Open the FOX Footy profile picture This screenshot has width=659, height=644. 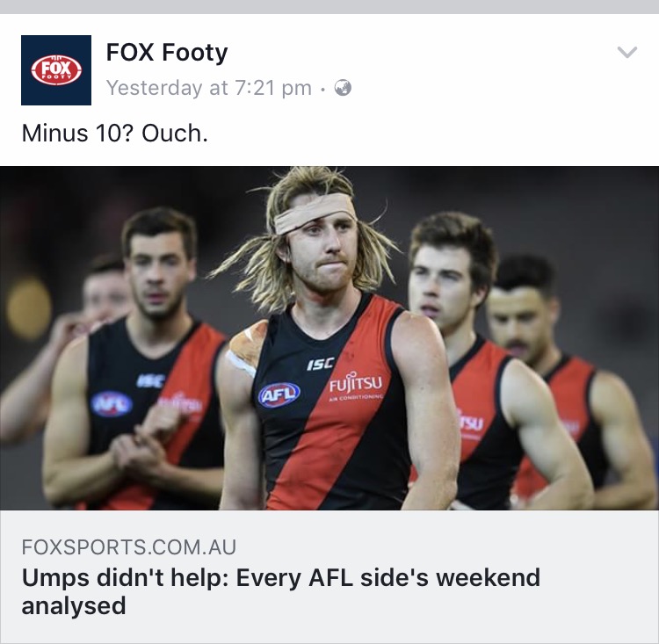tap(56, 70)
